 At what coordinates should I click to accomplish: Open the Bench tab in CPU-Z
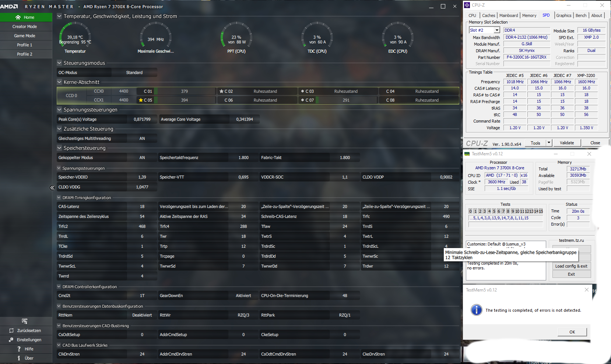(x=581, y=15)
